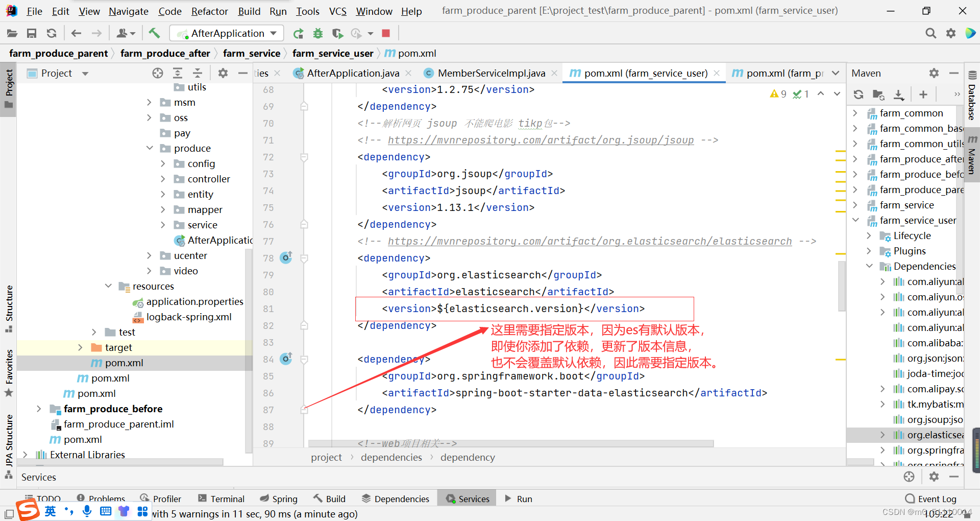Start debugging with the bug icon
The width and height of the screenshot is (980, 521).
pos(318,34)
